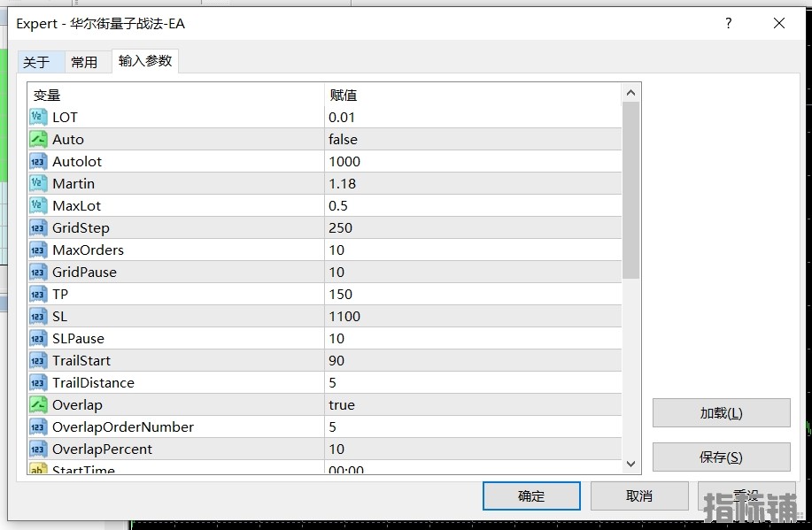Screen dimensions: 812x530
Task: Click the TrailDistance integer icon
Action: tap(38, 383)
